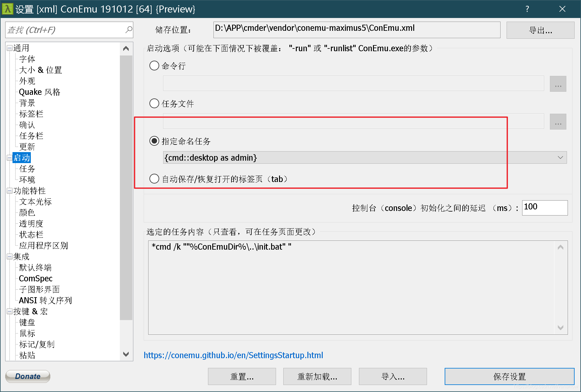Image resolution: width=581 pixels, height=392 pixels.
Task: Enable 自动保存/恢复打开的标签页 option
Action: 154,179
